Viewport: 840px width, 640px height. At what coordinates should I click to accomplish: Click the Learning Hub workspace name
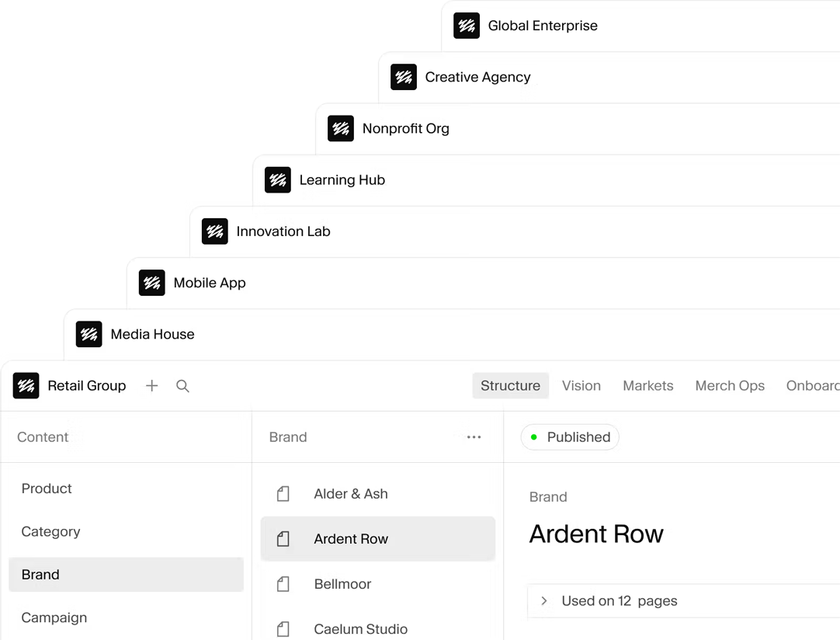coord(342,180)
